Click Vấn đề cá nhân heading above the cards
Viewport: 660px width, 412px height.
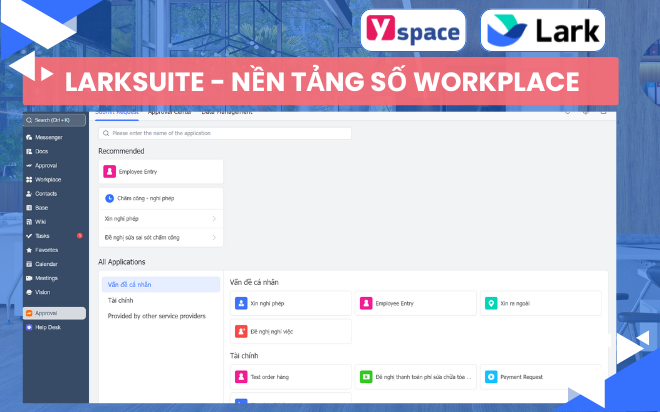click(254, 282)
